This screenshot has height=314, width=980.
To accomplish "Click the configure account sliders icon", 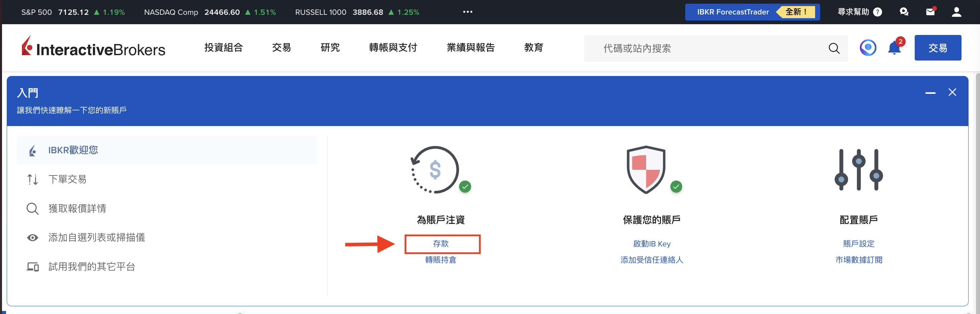I will [858, 169].
